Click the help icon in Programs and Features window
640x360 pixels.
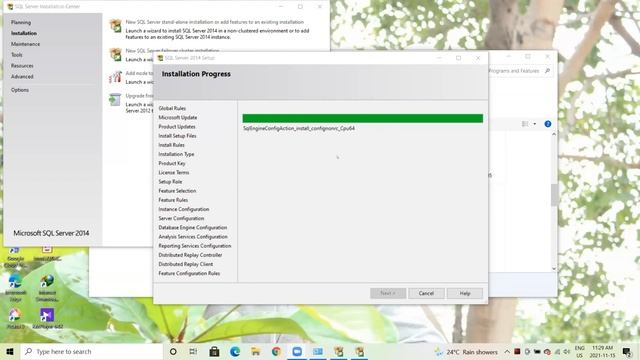(548, 124)
